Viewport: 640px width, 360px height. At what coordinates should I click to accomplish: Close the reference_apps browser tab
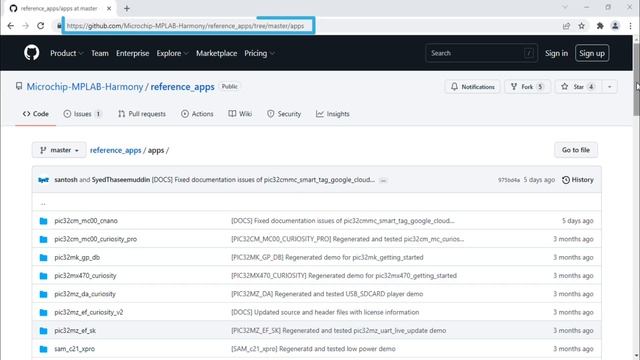click(x=109, y=8)
